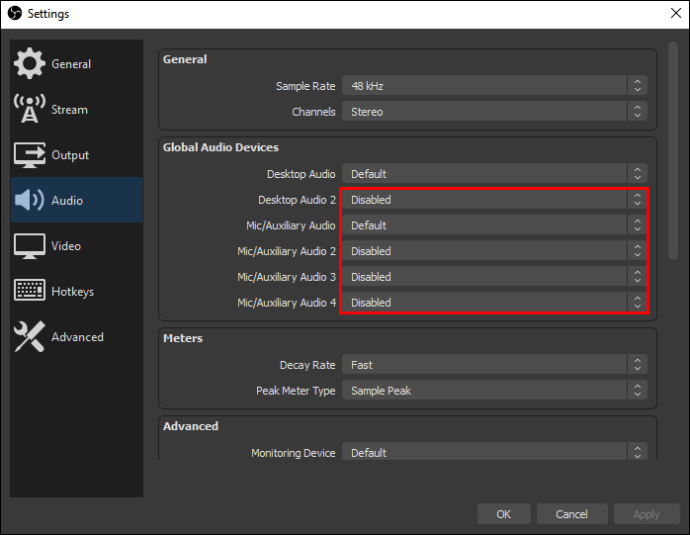Open Stream settings via antenna icon

pyautogui.click(x=29, y=110)
